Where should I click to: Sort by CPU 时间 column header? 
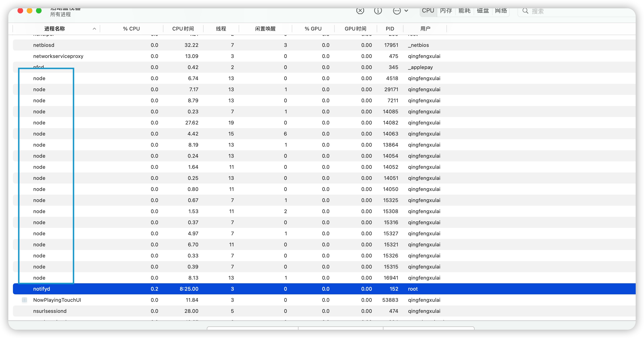click(x=183, y=29)
